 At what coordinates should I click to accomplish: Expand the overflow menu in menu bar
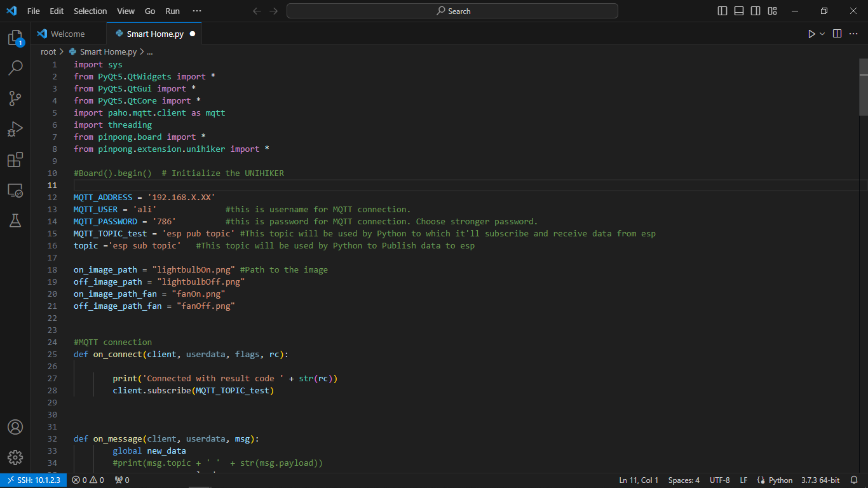point(197,11)
